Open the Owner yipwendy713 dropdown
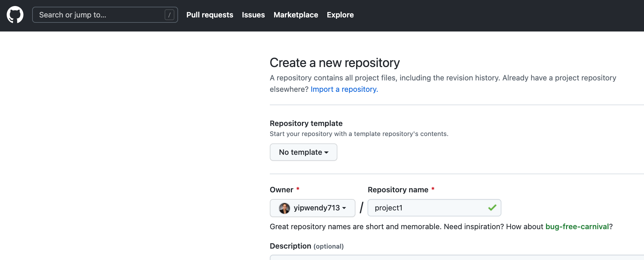644x260 pixels. click(x=312, y=208)
